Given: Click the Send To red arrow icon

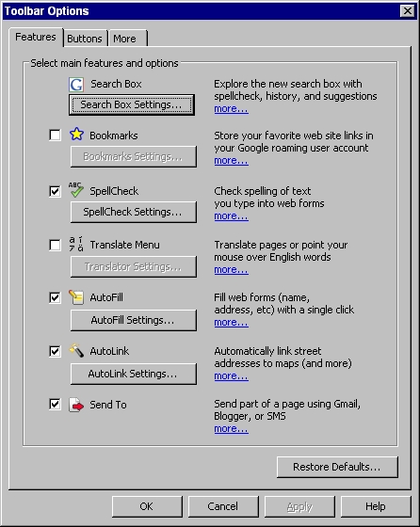Looking at the screenshot, I should pyautogui.click(x=76, y=405).
